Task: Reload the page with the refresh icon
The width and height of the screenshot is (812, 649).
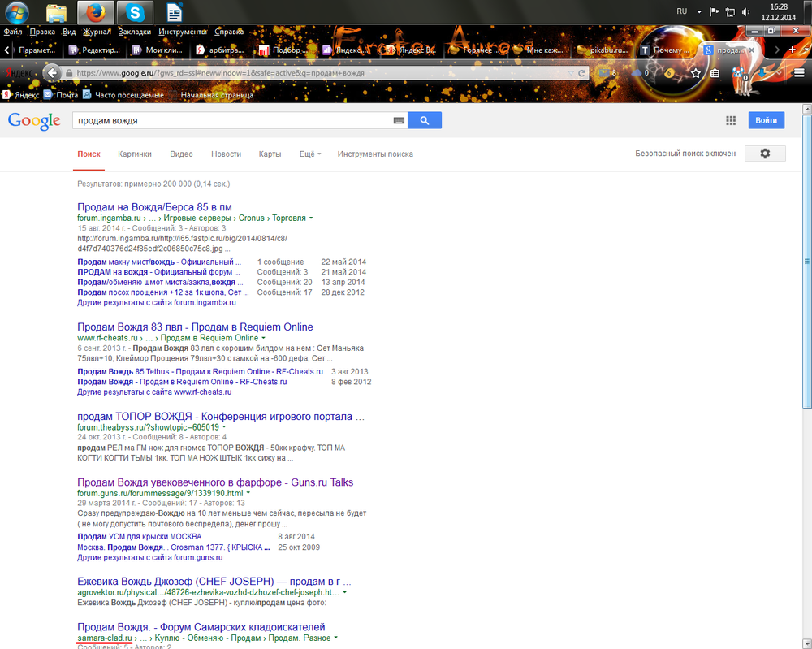Action: click(x=581, y=73)
